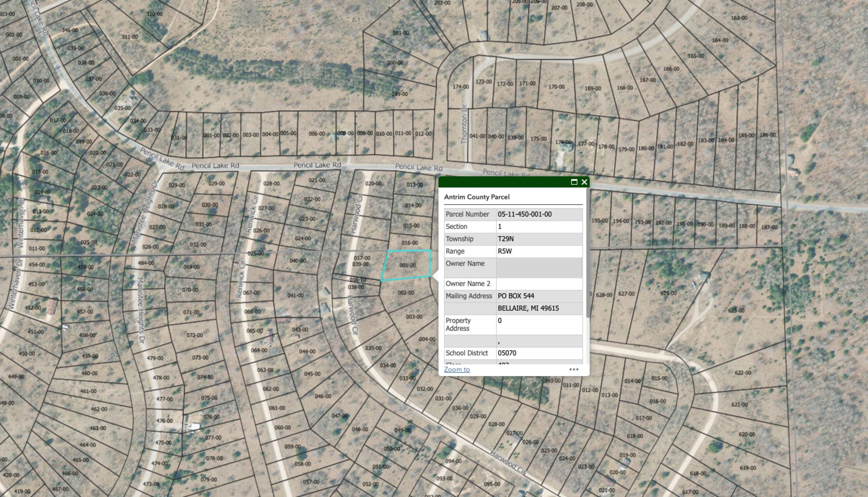The height and width of the screenshot is (497, 868).
Task: Select parcel labeled 311-00
Action: [130, 37]
